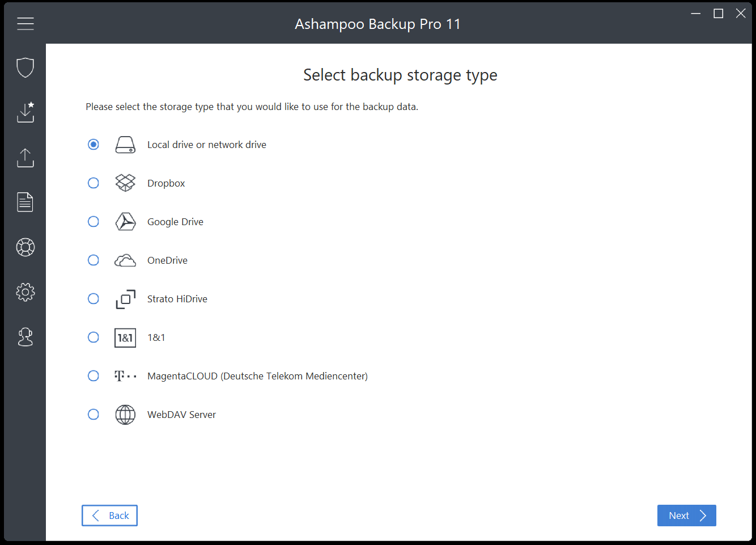The image size is (756, 545).
Task: Click the 1&1 logo icon
Action: pyautogui.click(x=125, y=337)
